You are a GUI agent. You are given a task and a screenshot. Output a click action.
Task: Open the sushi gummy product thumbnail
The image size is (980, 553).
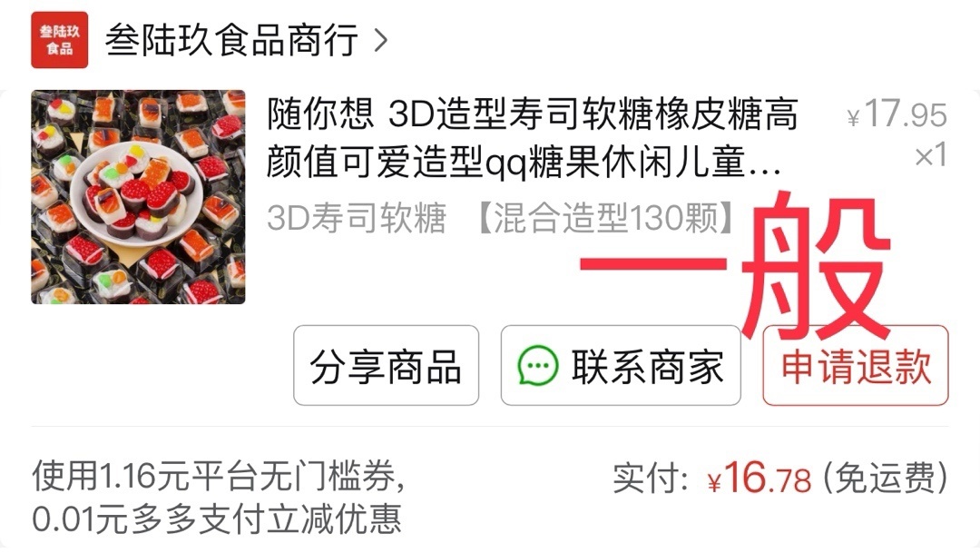pyautogui.click(x=138, y=197)
